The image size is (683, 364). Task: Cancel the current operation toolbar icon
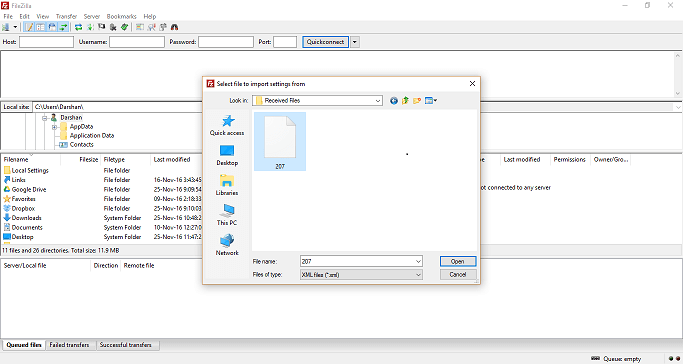[x=101, y=27]
